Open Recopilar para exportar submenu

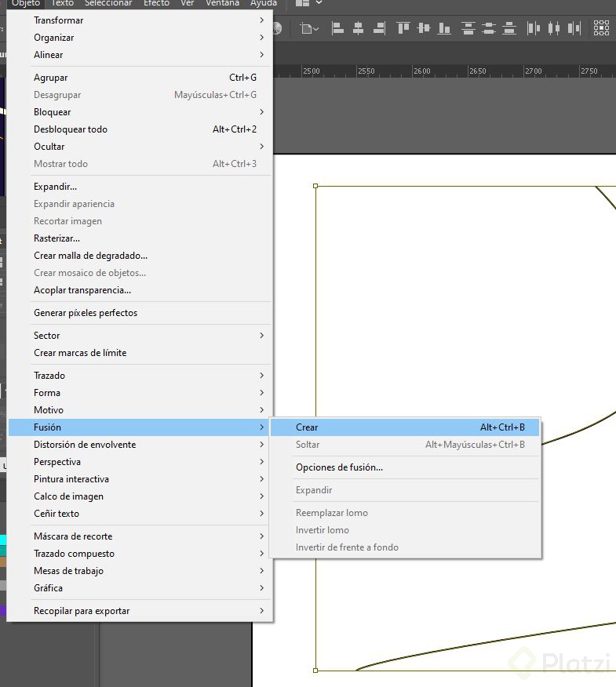pos(140,611)
